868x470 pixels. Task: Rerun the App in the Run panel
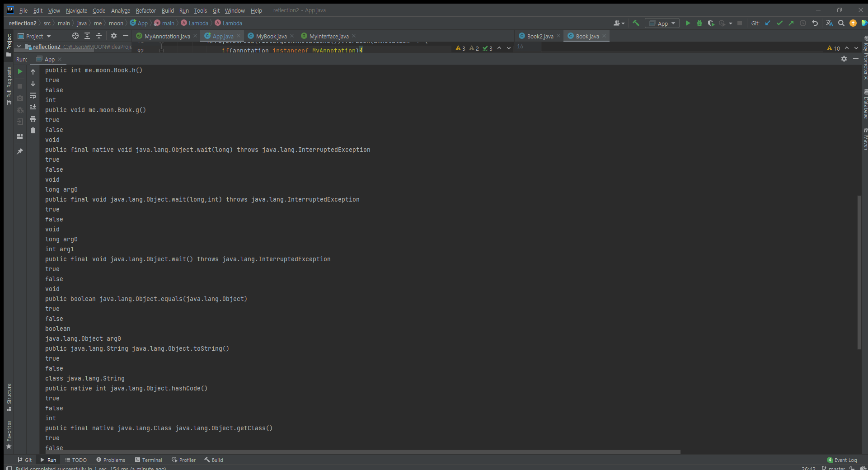coord(20,71)
